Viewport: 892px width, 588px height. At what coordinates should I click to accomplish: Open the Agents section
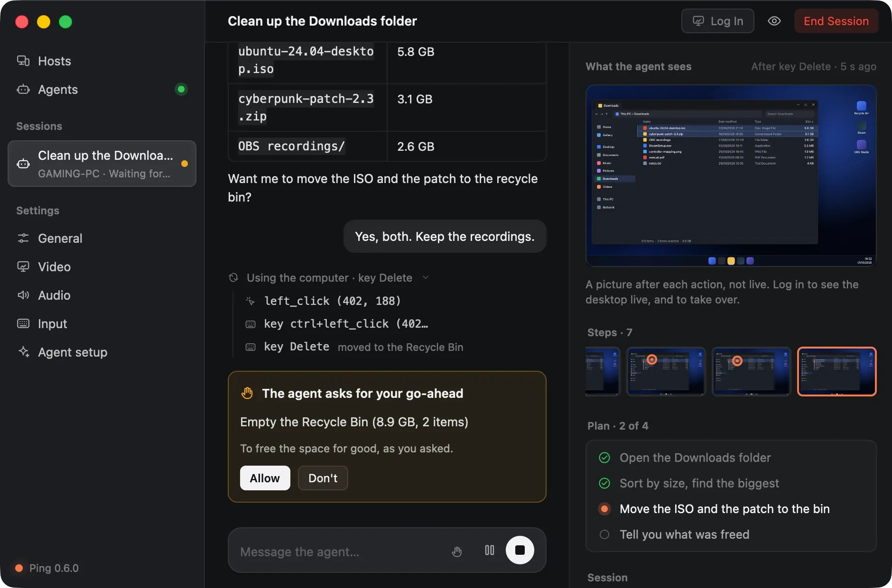coord(102,90)
